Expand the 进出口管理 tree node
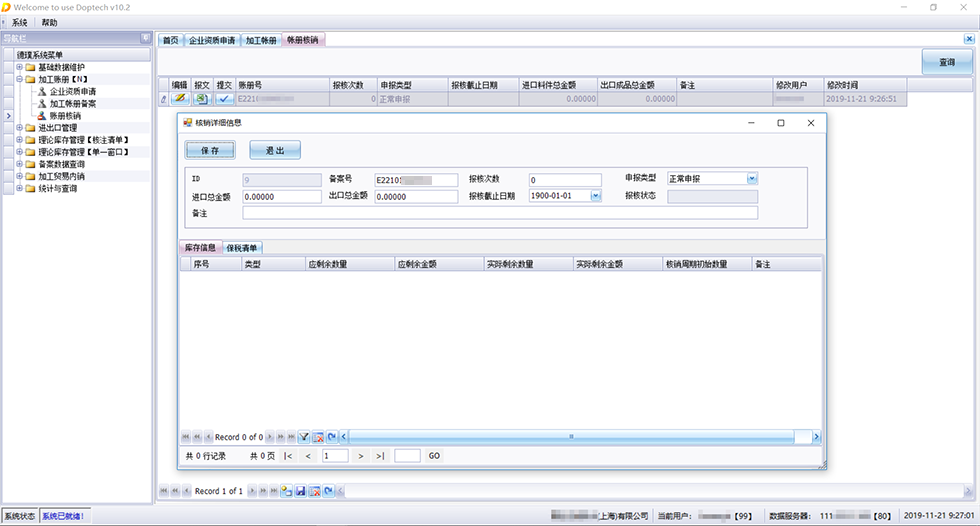 coord(19,127)
